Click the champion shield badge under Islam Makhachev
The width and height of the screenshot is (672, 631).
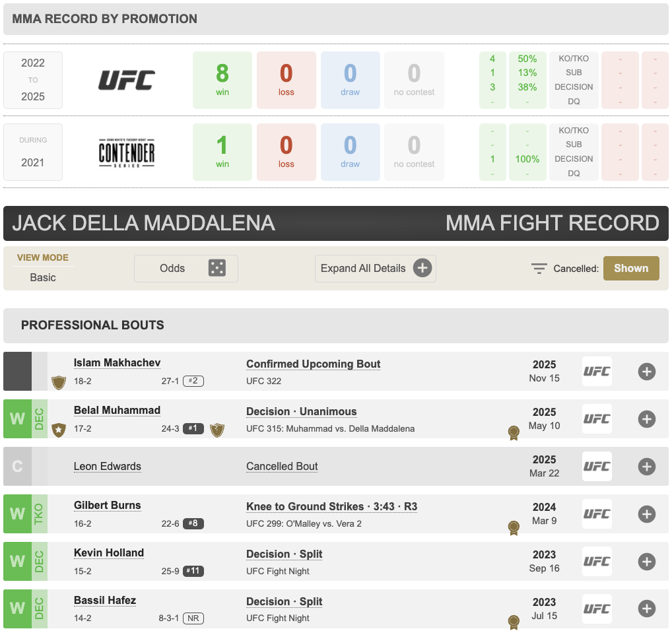pyautogui.click(x=58, y=382)
